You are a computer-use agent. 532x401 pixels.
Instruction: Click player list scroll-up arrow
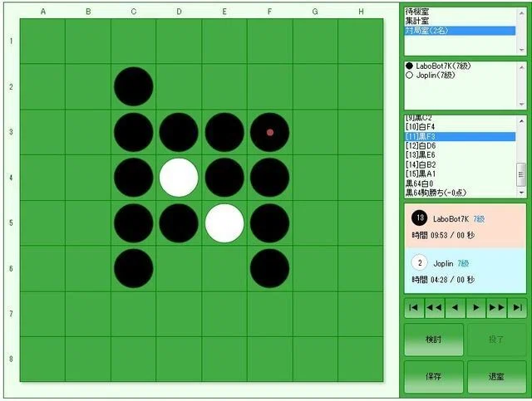tap(521, 66)
